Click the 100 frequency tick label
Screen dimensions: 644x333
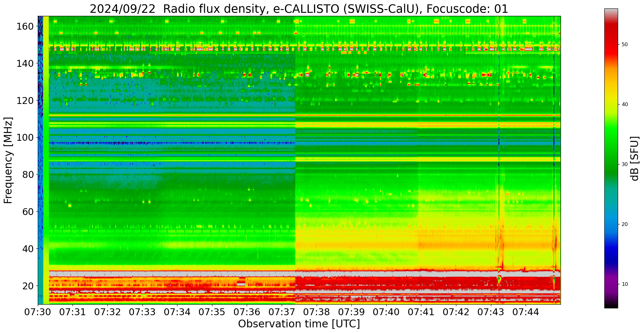(24, 137)
